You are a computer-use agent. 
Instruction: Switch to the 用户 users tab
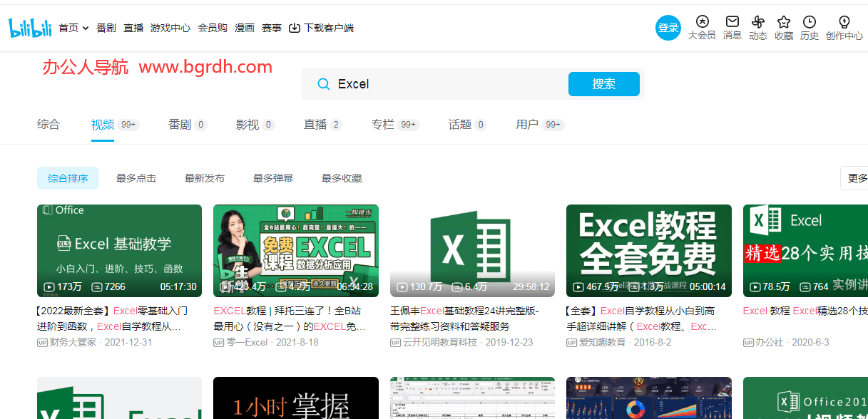coord(526,124)
